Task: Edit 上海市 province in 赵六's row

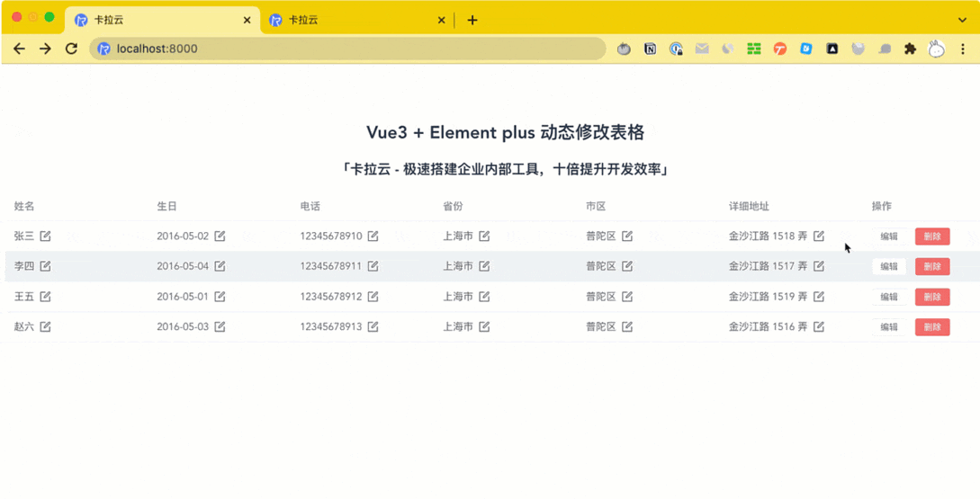Action: (x=484, y=326)
